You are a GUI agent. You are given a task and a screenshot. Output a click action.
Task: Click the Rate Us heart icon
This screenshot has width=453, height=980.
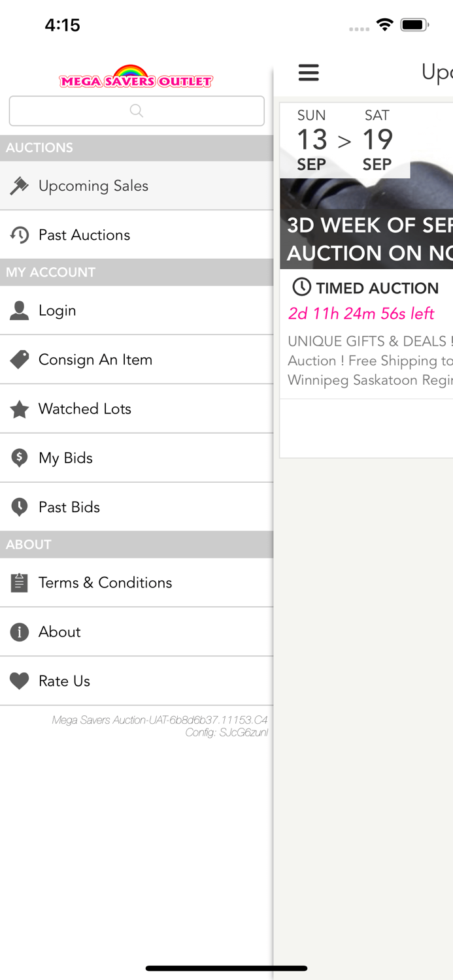tap(20, 680)
